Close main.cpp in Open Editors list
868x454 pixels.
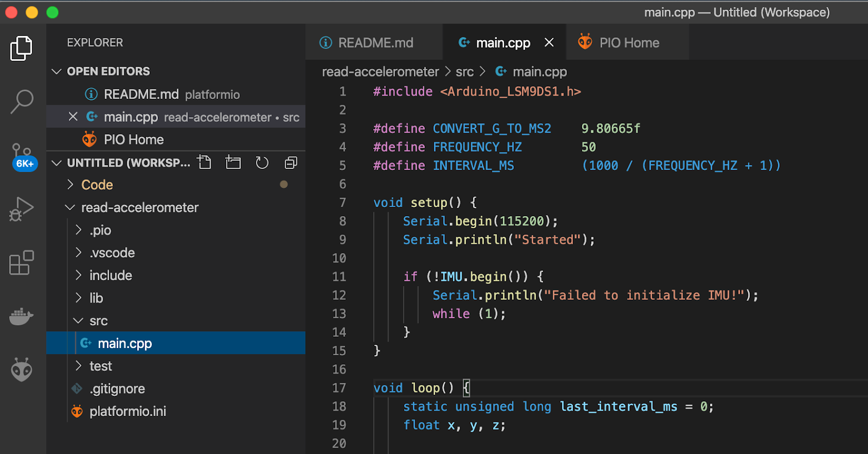73,117
